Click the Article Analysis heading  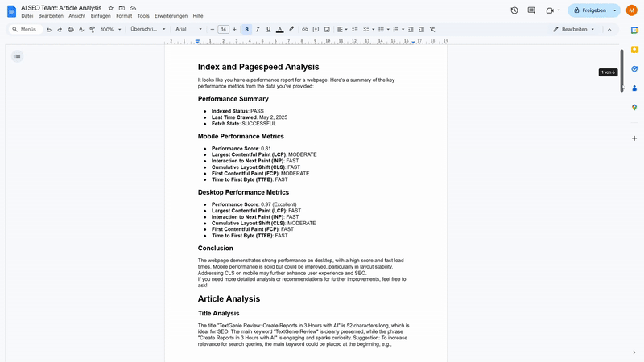click(229, 298)
